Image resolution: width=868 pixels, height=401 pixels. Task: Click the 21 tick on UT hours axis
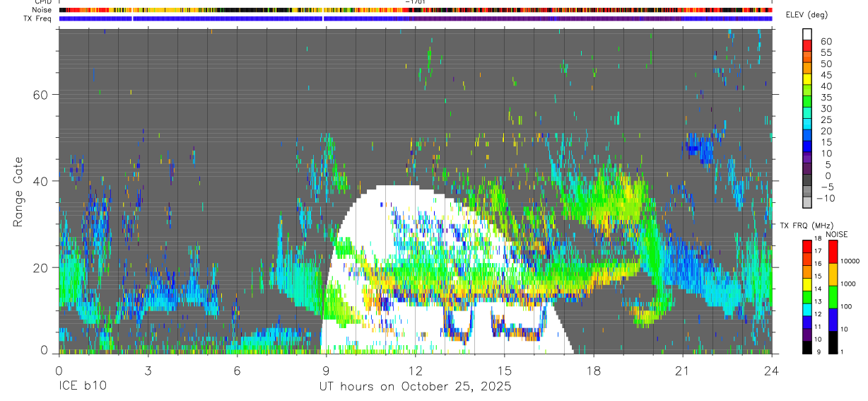682,370
